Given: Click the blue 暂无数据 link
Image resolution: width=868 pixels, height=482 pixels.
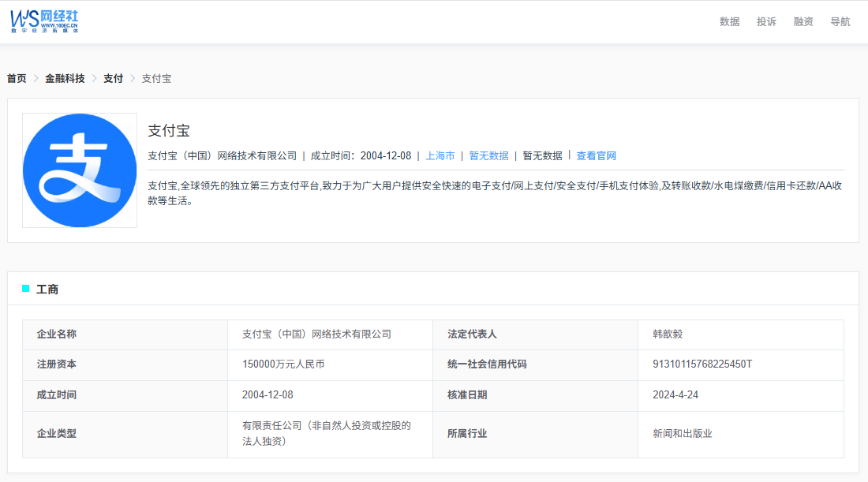Looking at the screenshot, I should pyautogui.click(x=488, y=156).
